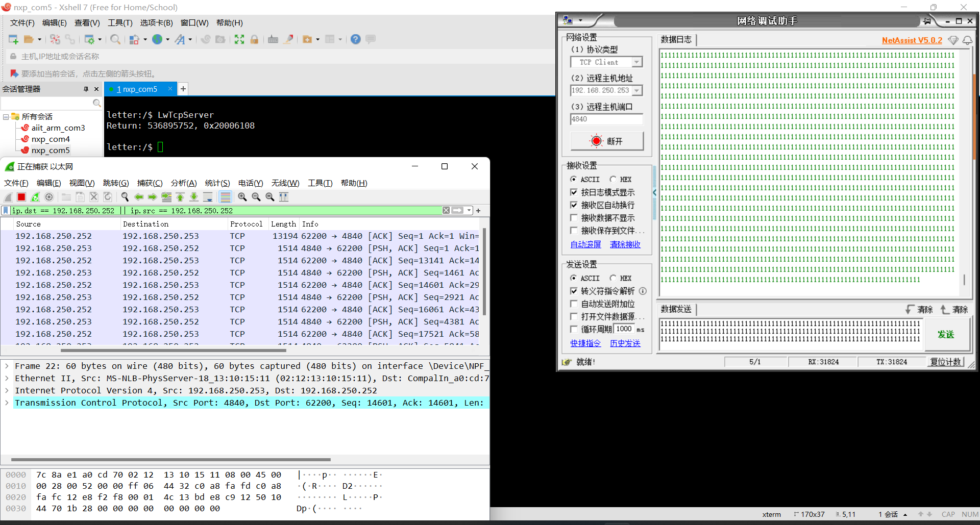
Task: Click the Xshell fullscreen toggle icon
Action: pos(239,39)
